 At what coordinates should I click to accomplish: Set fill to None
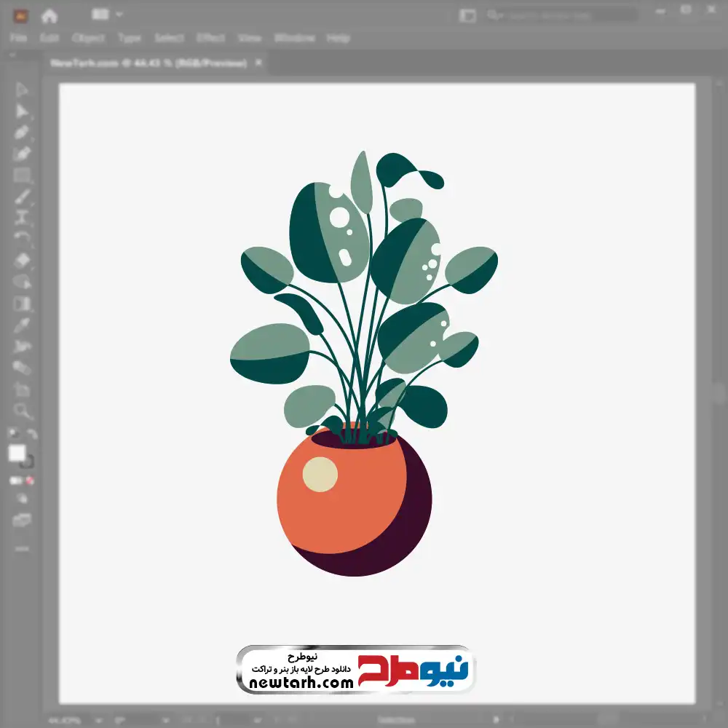click(31, 481)
